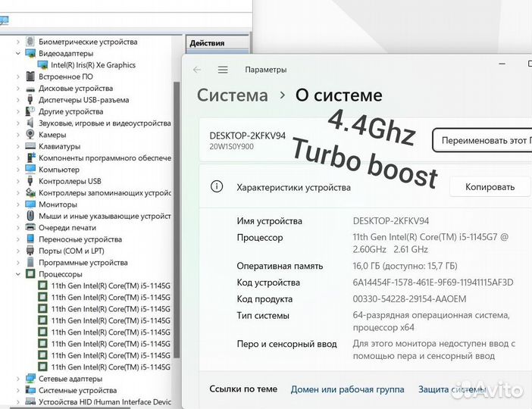Click the Другие устройства icon
This screenshot has width=532, height=409.
pyautogui.click(x=30, y=111)
